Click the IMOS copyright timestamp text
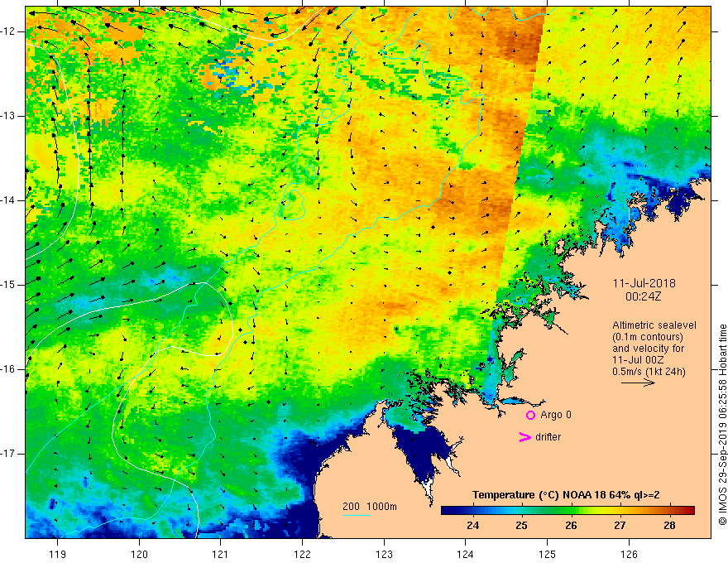Screen dimensions: 728x563 click(722, 425)
